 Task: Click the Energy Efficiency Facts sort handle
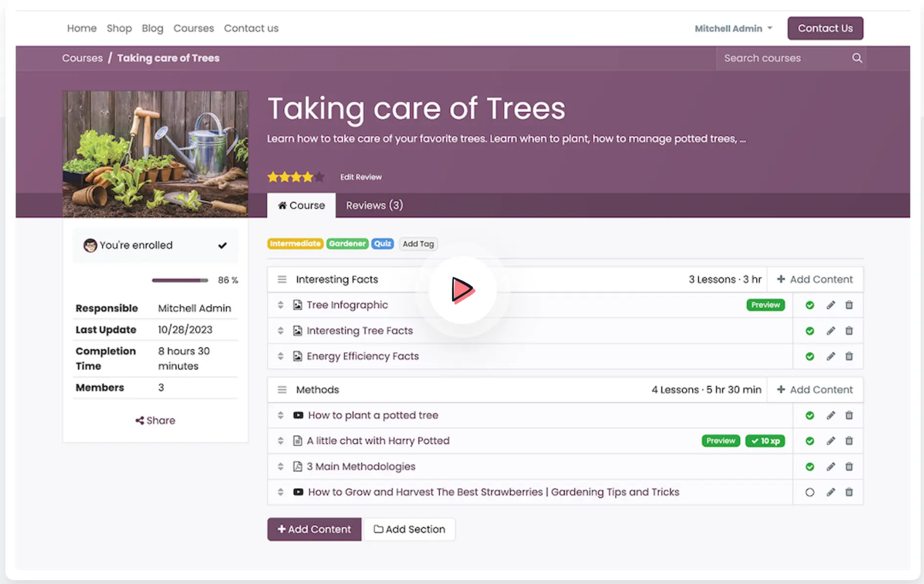point(281,356)
